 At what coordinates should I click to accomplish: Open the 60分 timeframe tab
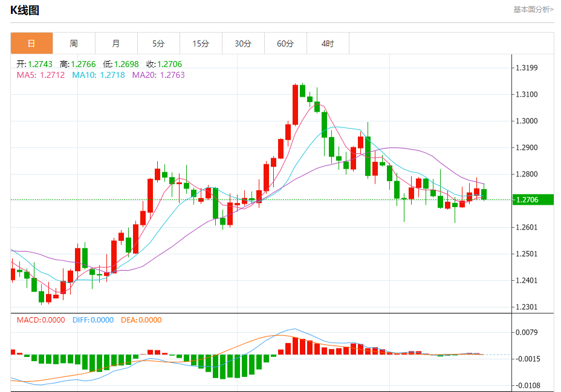pyautogui.click(x=285, y=43)
